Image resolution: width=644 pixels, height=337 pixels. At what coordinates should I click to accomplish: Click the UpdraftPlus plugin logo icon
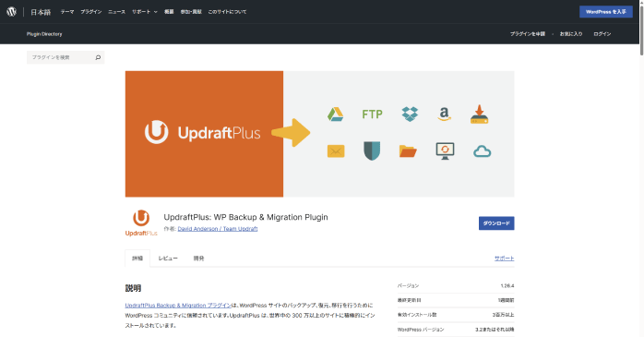tap(141, 223)
